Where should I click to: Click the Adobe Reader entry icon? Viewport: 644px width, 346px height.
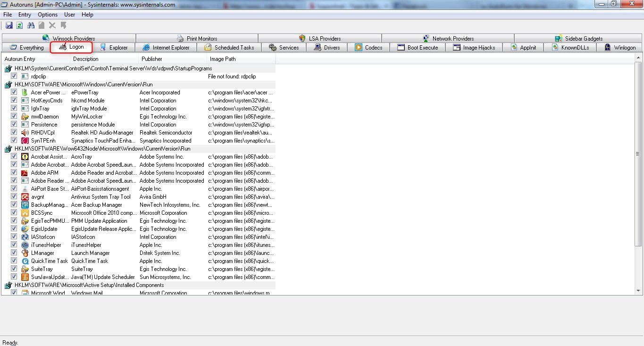(x=25, y=181)
